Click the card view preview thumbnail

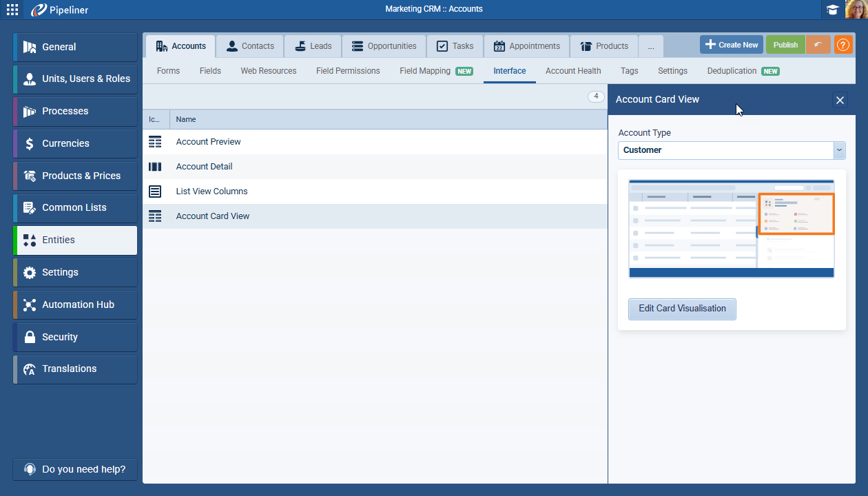731,229
